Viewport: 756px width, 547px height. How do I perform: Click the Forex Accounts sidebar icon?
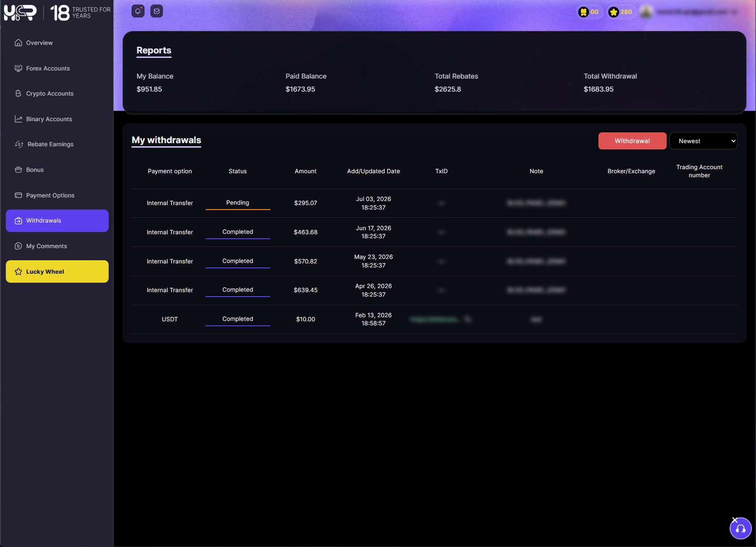tap(18, 68)
